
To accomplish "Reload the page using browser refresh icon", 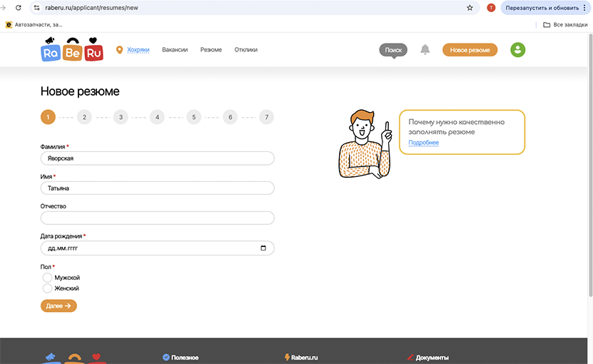I will 16,8.
